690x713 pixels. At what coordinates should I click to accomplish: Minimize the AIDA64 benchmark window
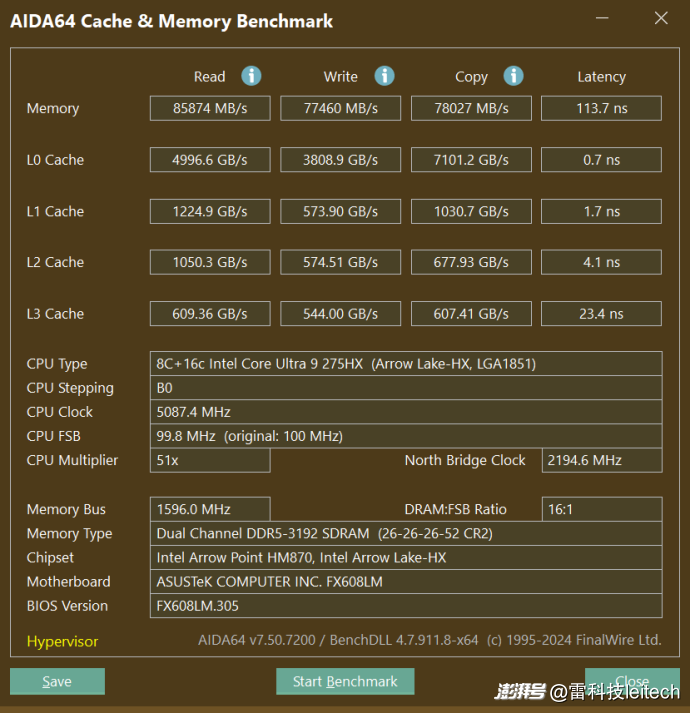[x=602, y=18]
